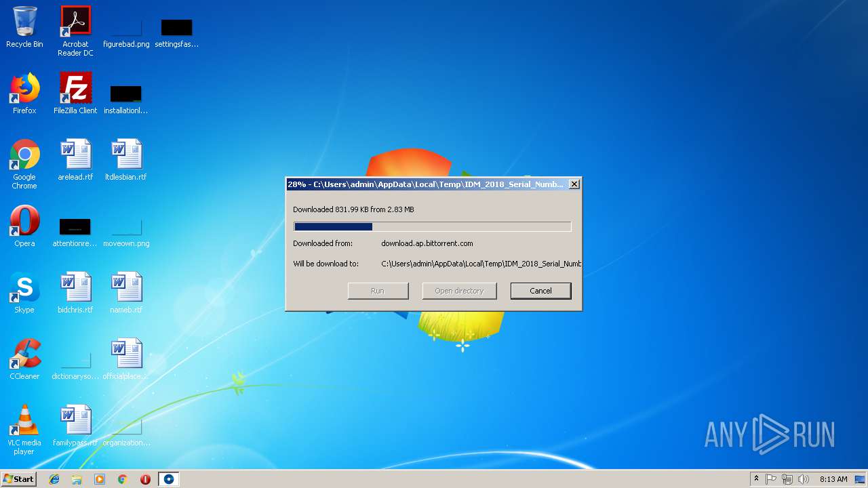
Task: Select officialplace... document icon
Action: [x=126, y=359]
